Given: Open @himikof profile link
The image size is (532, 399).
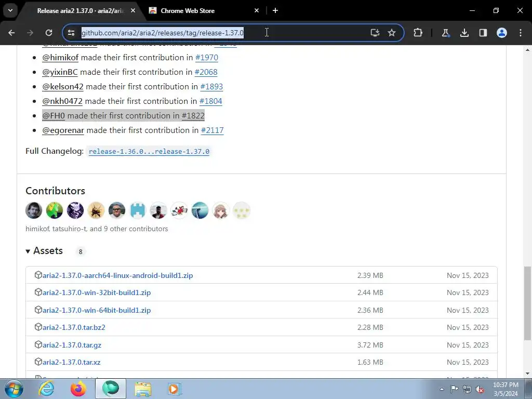Looking at the screenshot, I should [60, 57].
